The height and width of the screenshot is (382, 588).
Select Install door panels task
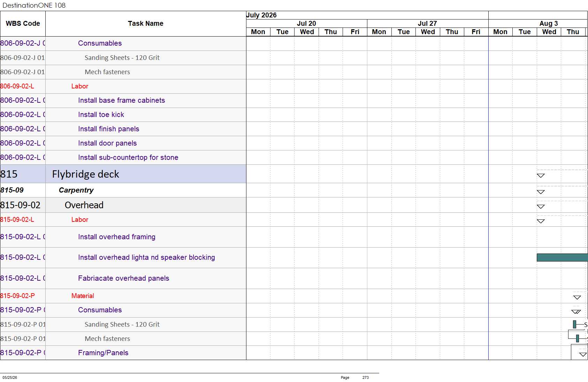point(123,143)
